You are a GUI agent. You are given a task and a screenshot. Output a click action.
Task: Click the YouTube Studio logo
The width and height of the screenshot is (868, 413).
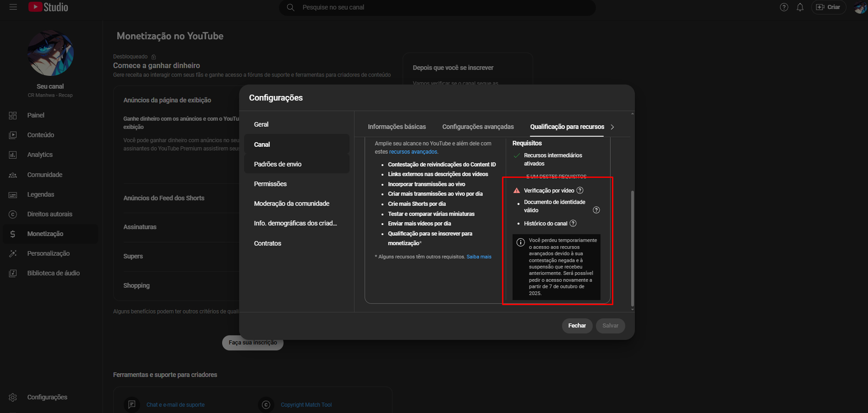[48, 7]
